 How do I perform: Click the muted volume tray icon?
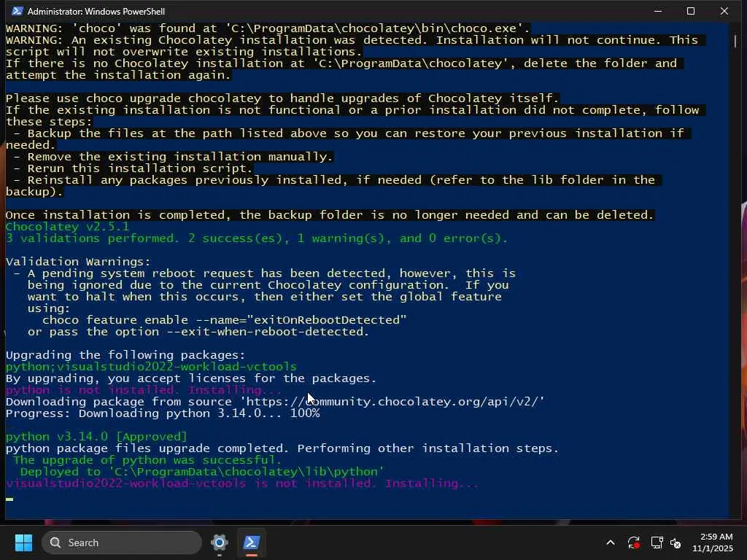point(676,542)
